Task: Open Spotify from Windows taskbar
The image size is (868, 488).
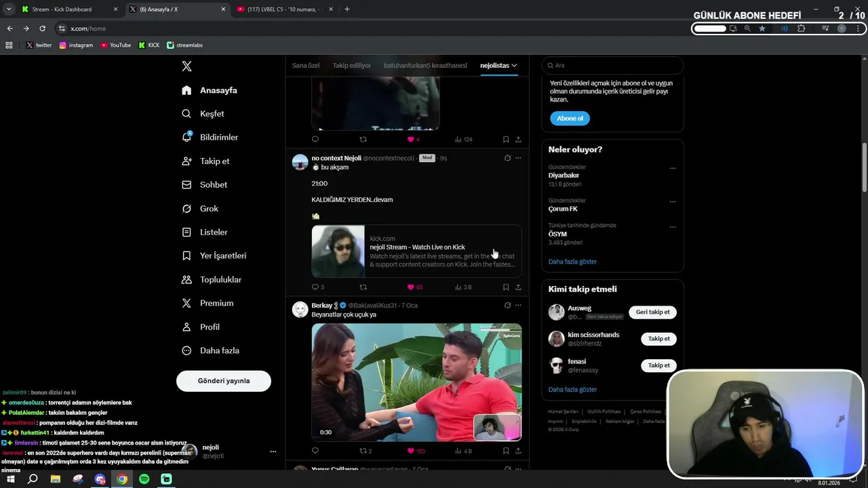Action: (x=144, y=479)
